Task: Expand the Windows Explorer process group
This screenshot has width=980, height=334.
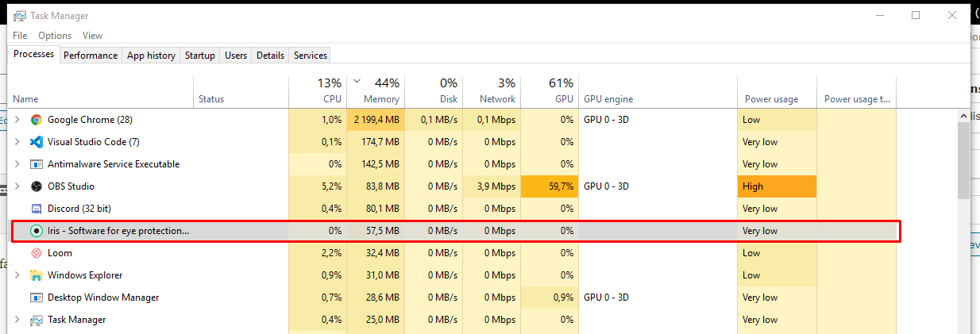Action: (17, 275)
